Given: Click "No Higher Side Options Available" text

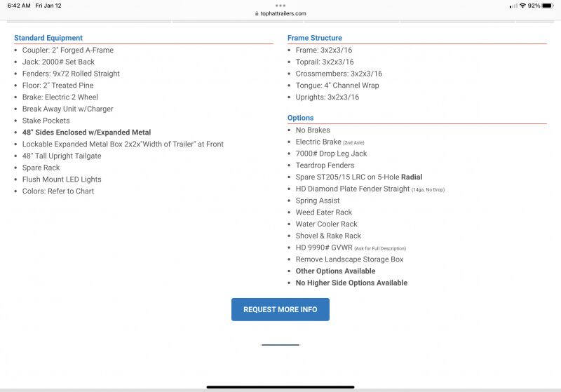Looking at the screenshot, I should click(351, 283).
